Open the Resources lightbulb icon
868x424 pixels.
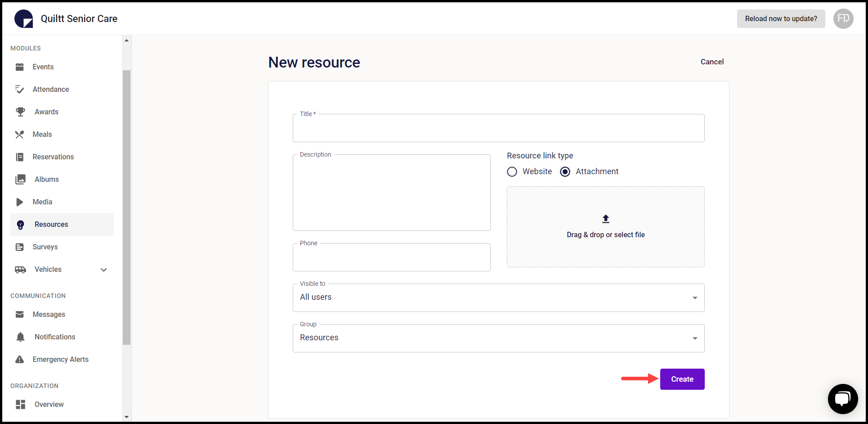click(x=20, y=224)
